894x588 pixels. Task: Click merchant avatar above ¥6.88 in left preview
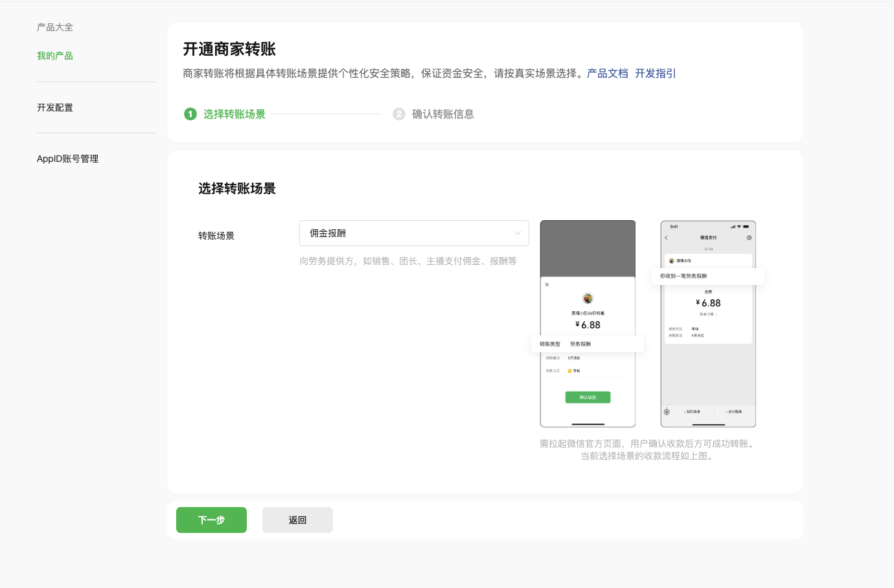(x=588, y=299)
